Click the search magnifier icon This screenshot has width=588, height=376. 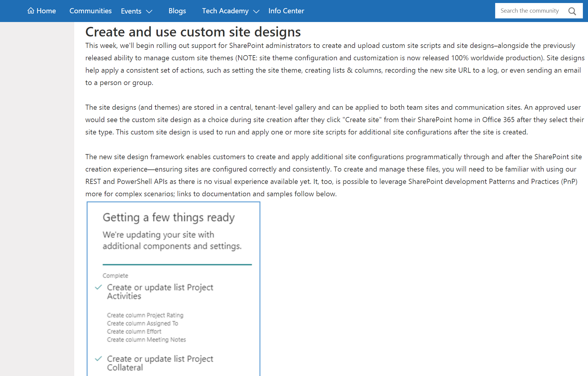572,11
